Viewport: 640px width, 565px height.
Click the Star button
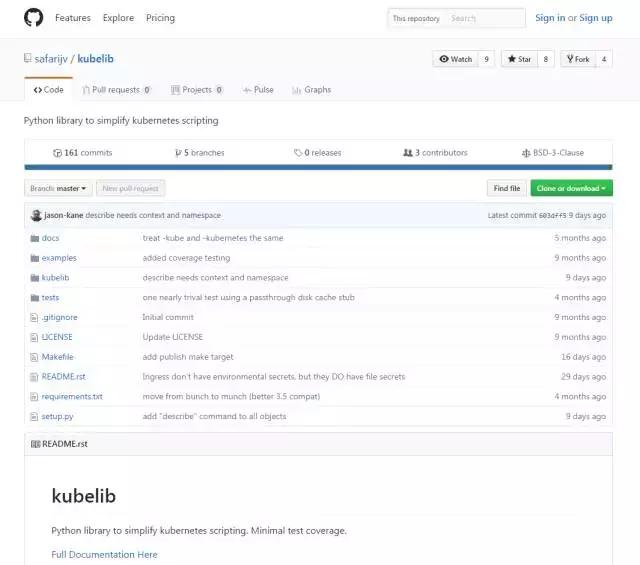pos(519,59)
